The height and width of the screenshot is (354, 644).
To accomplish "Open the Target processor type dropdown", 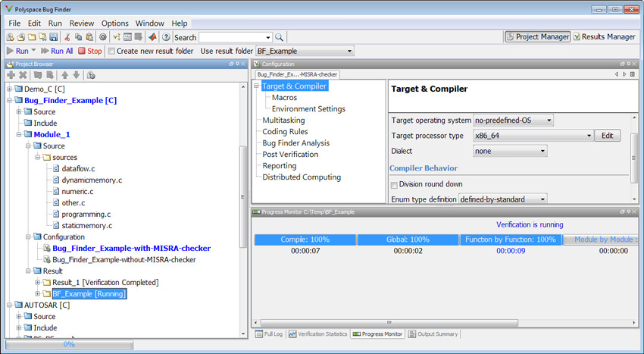I will coord(589,136).
